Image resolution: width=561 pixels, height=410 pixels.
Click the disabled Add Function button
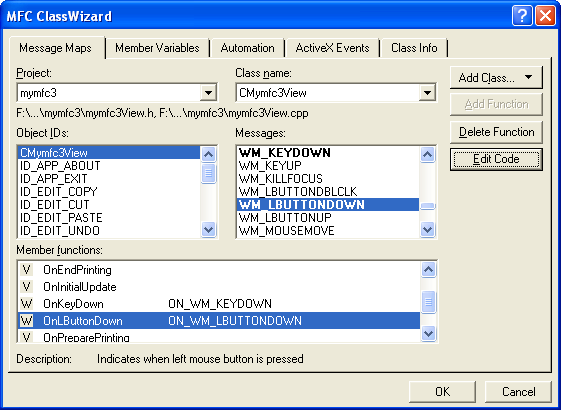coord(496,104)
